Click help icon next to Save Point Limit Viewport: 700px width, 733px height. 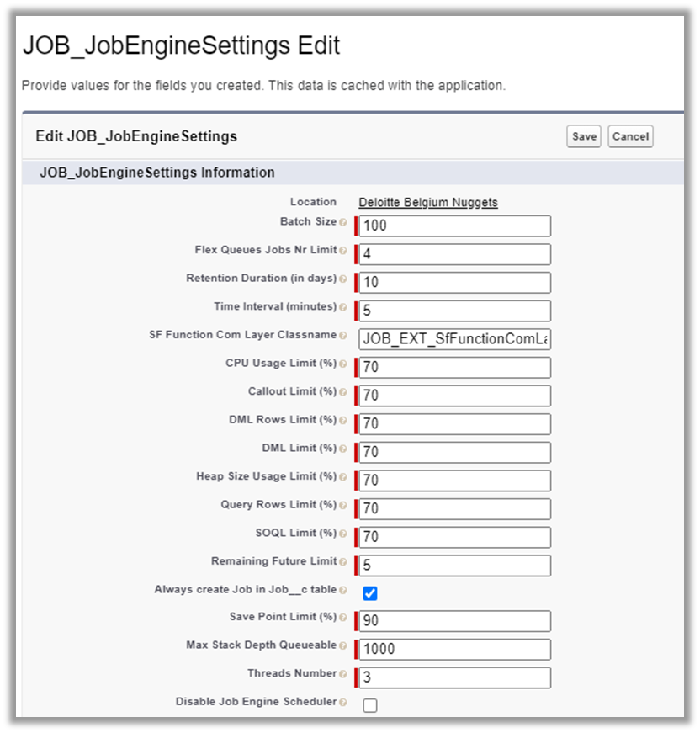tap(342, 618)
